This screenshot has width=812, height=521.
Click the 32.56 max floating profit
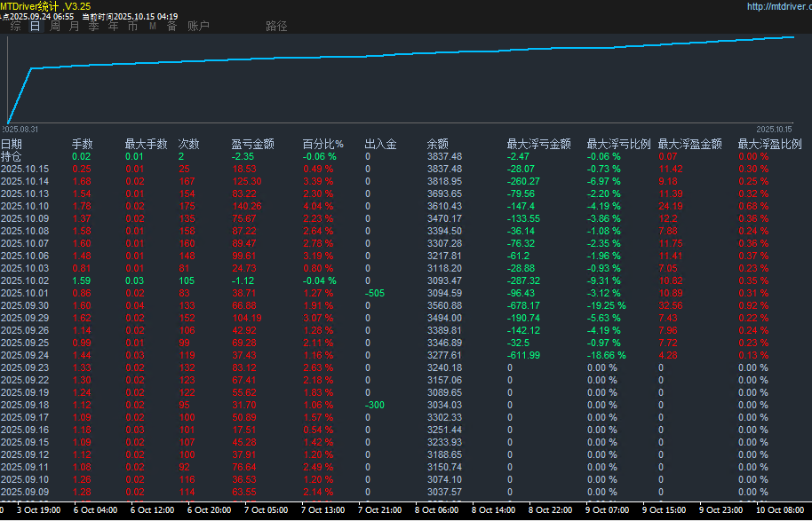point(671,305)
